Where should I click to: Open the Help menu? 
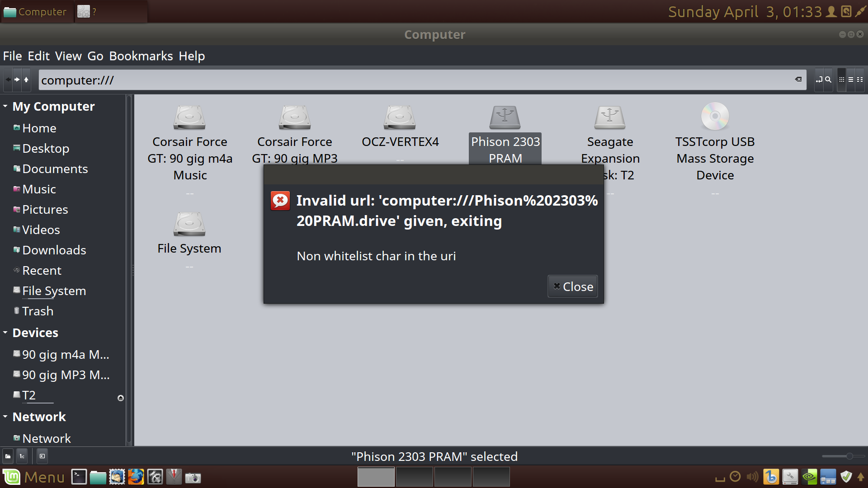[x=192, y=56]
